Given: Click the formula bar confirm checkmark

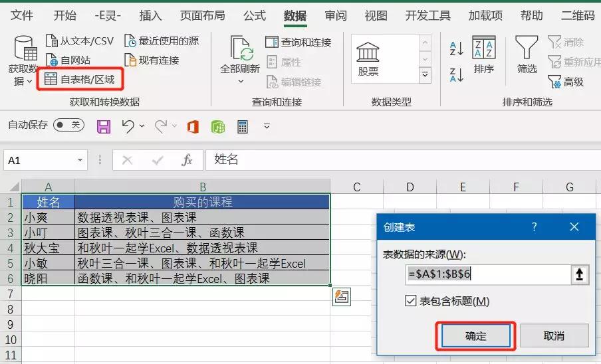Looking at the screenshot, I should click(158, 160).
